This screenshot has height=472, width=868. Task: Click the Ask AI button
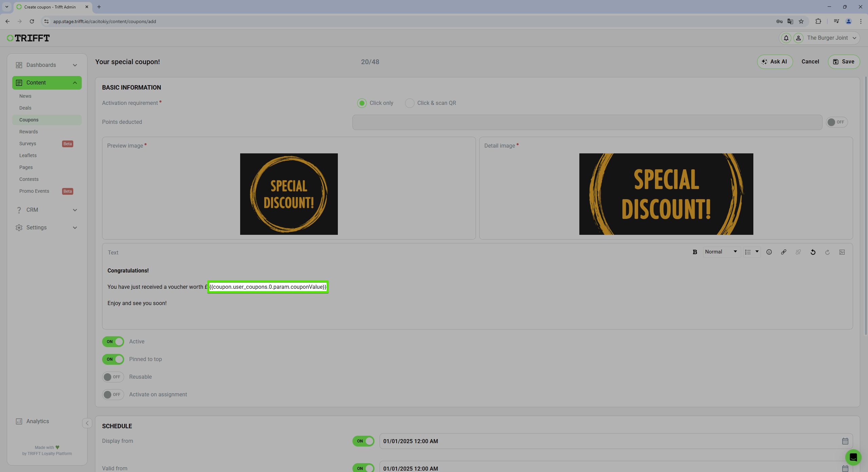(775, 61)
